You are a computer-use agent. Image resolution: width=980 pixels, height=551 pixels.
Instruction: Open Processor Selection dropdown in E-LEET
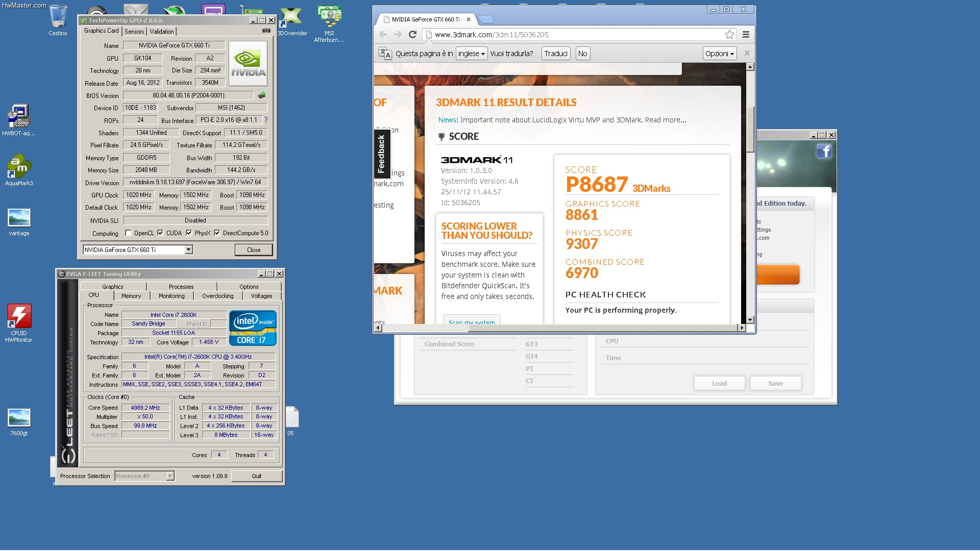pyautogui.click(x=170, y=476)
